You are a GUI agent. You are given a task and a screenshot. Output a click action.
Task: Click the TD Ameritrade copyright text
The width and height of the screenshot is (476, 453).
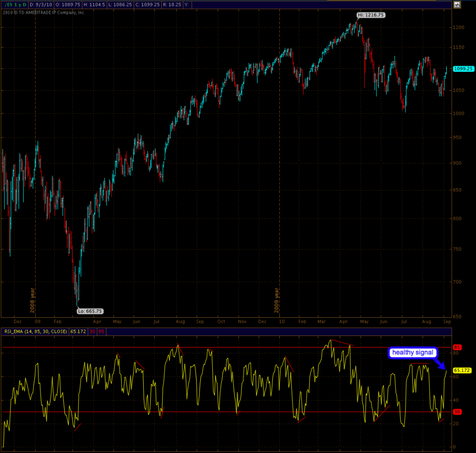click(x=44, y=13)
